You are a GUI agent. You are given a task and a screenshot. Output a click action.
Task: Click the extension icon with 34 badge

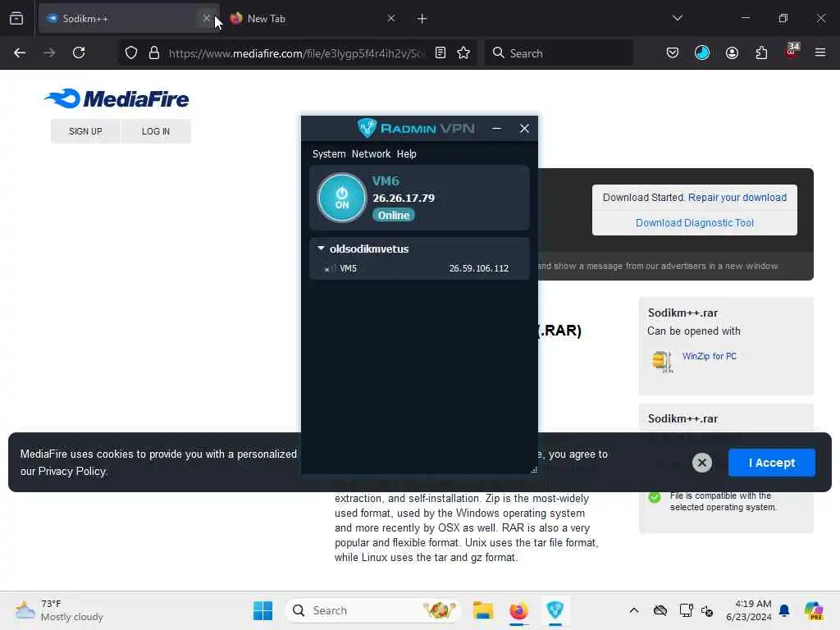tap(792, 52)
